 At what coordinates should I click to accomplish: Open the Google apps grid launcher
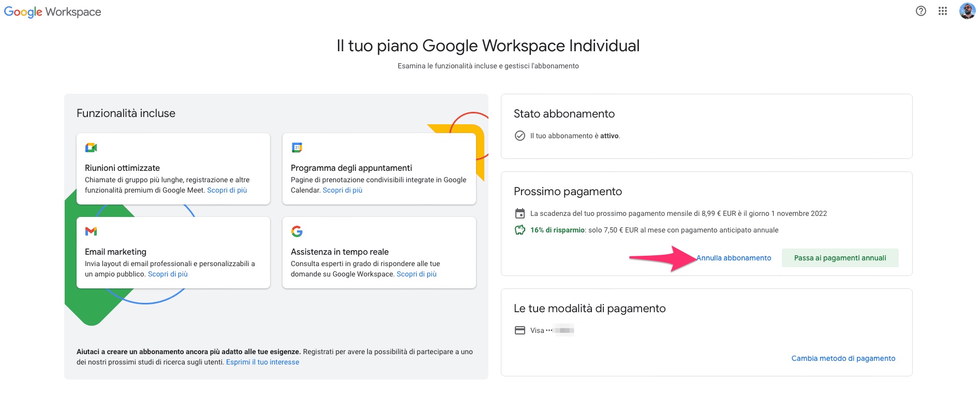942,11
